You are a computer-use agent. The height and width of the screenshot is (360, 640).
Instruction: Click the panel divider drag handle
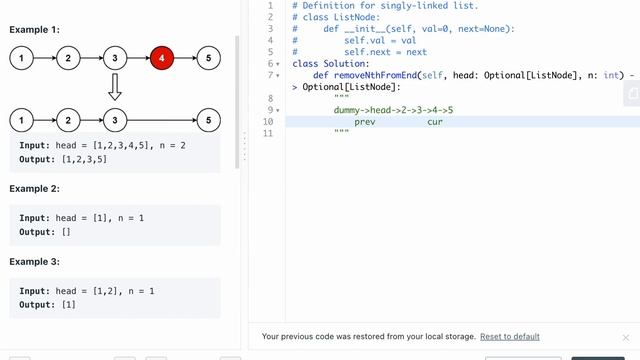pos(244,147)
